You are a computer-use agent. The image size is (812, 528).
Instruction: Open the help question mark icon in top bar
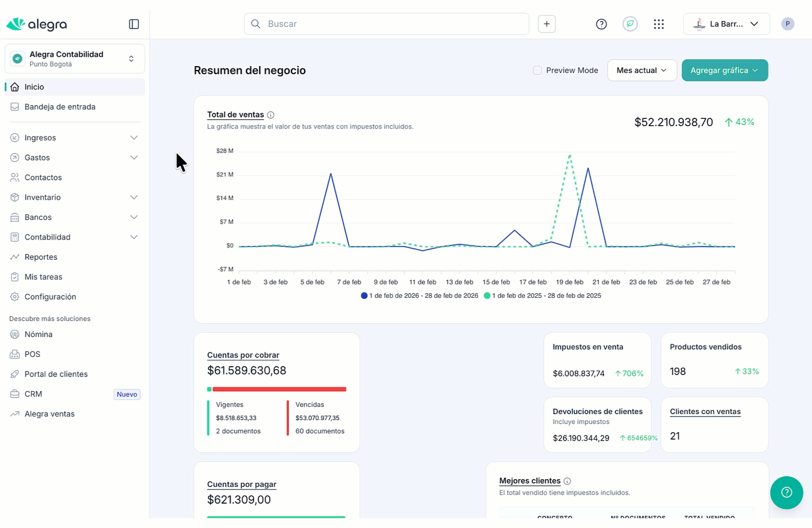[601, 24]
